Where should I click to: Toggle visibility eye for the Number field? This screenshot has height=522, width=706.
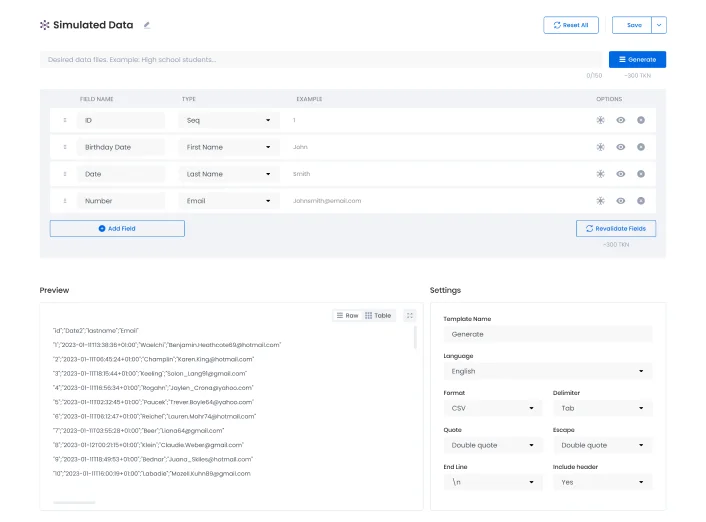[620, 201]
